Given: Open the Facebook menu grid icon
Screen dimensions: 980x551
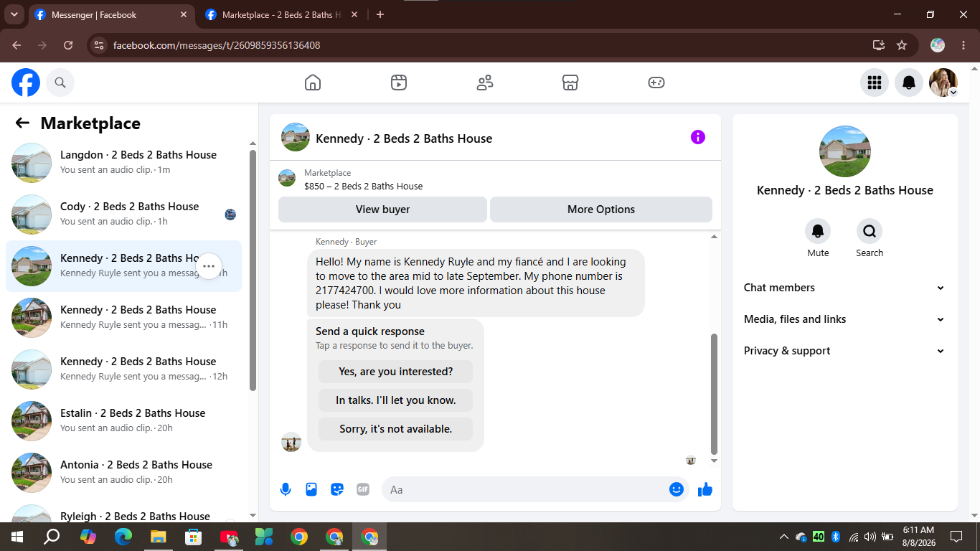Looking at the screenshot, I should coord(875,83).
